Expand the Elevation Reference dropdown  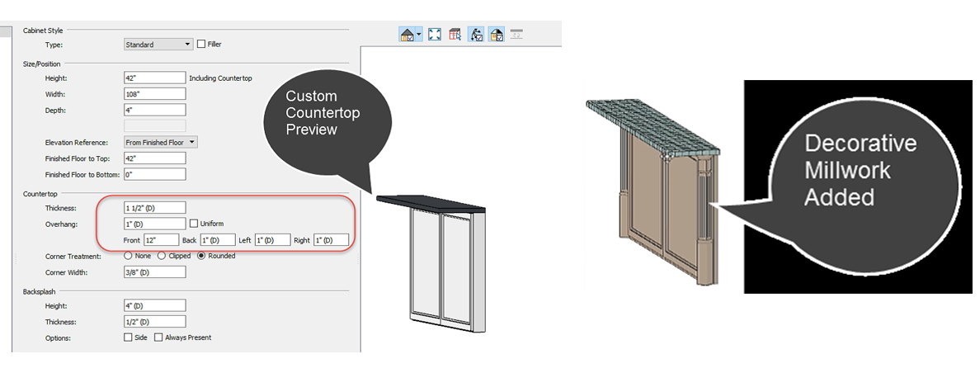[160, 143]
